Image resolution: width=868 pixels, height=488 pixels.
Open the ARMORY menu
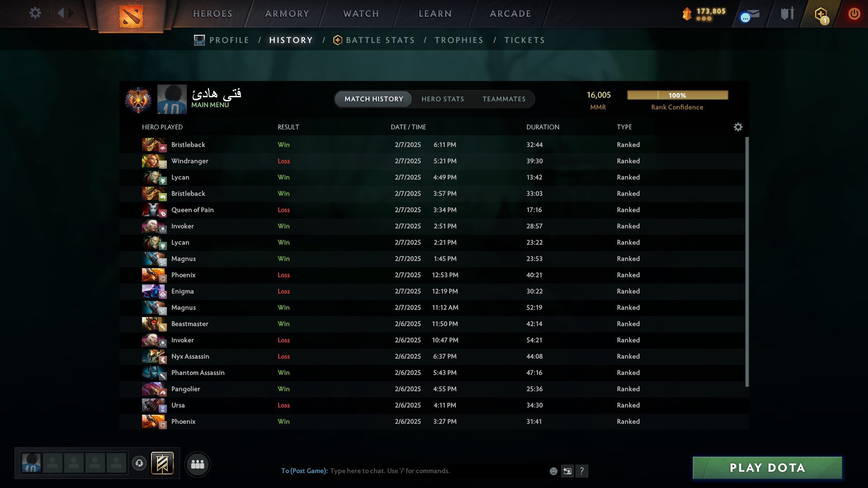pyautogui.click(x=287, y=14)
